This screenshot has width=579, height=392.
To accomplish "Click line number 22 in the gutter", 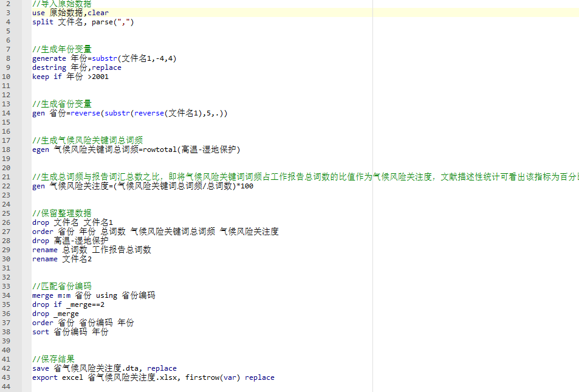I will pos(6,186).
